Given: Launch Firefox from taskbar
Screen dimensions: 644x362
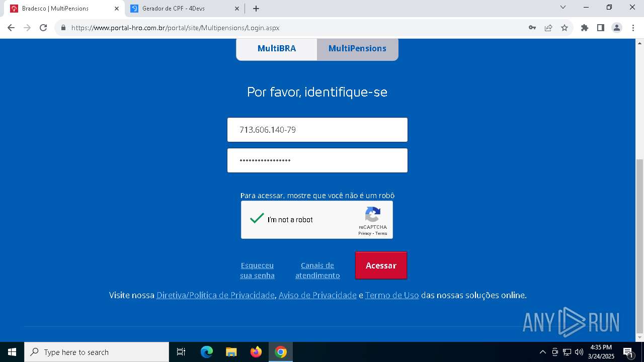Looking at the screenshot, I should (x=256, y=352).
